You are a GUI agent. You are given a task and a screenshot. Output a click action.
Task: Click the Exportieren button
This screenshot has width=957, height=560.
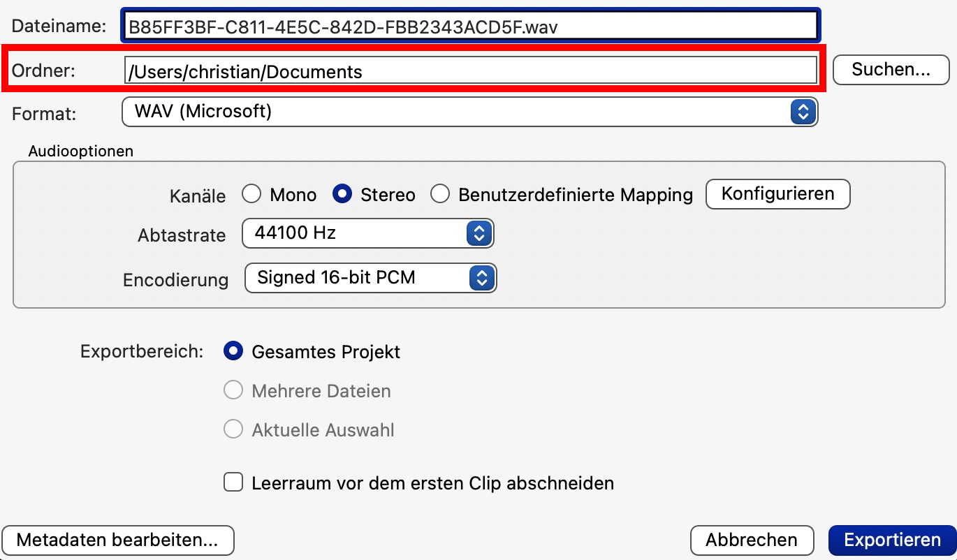[892, 540]
